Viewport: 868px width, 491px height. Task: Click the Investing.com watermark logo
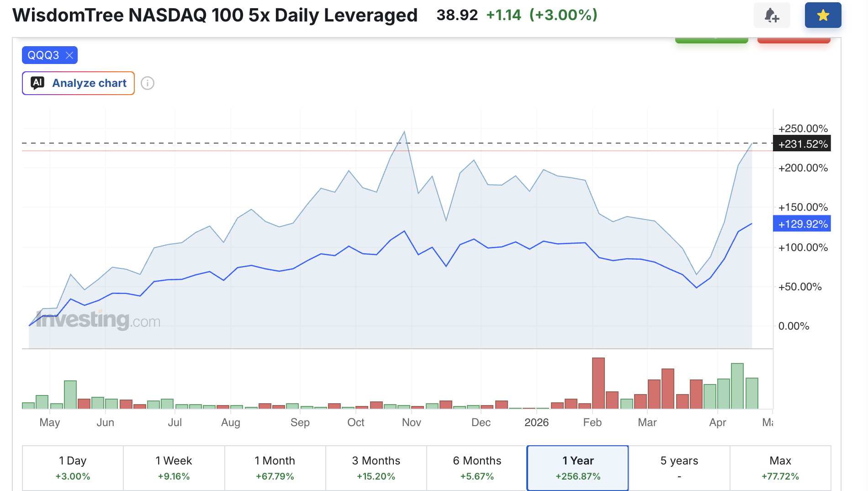98,319
